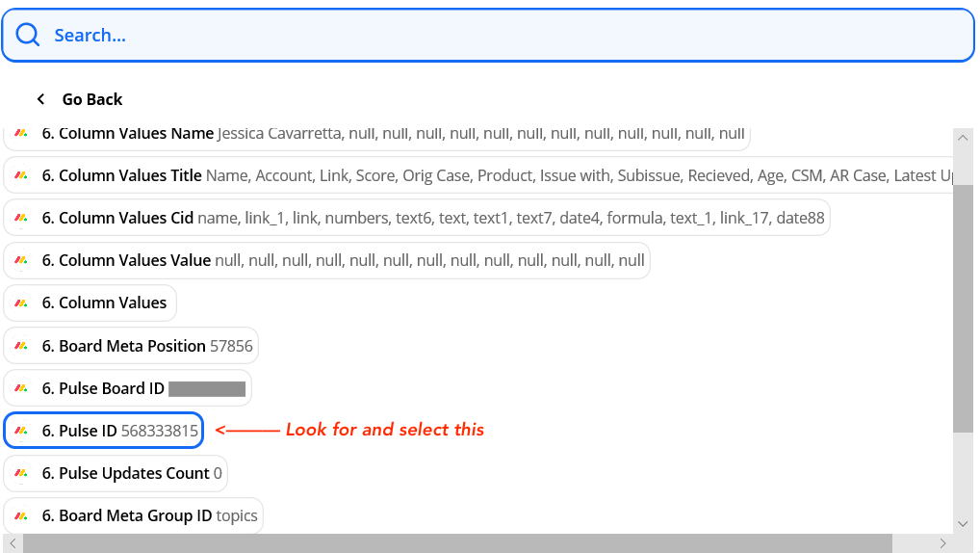This screenshot has width=980, height=553.
Task: Click the vertical scrollbar down arrow
Action: pyautogui.click(x=963, y=523)
